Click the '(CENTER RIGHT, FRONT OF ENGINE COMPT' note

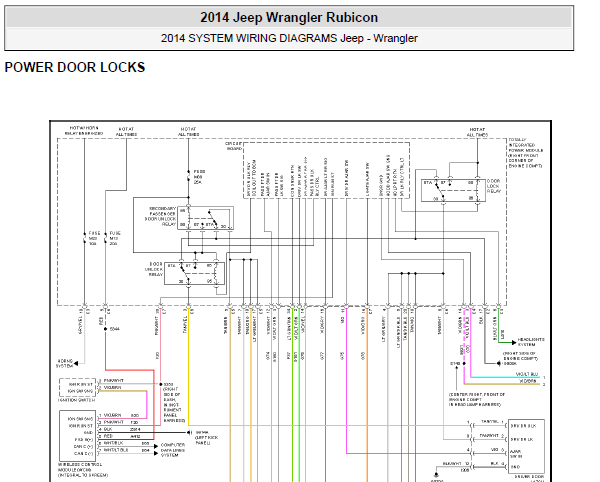(x=477, y=397)
